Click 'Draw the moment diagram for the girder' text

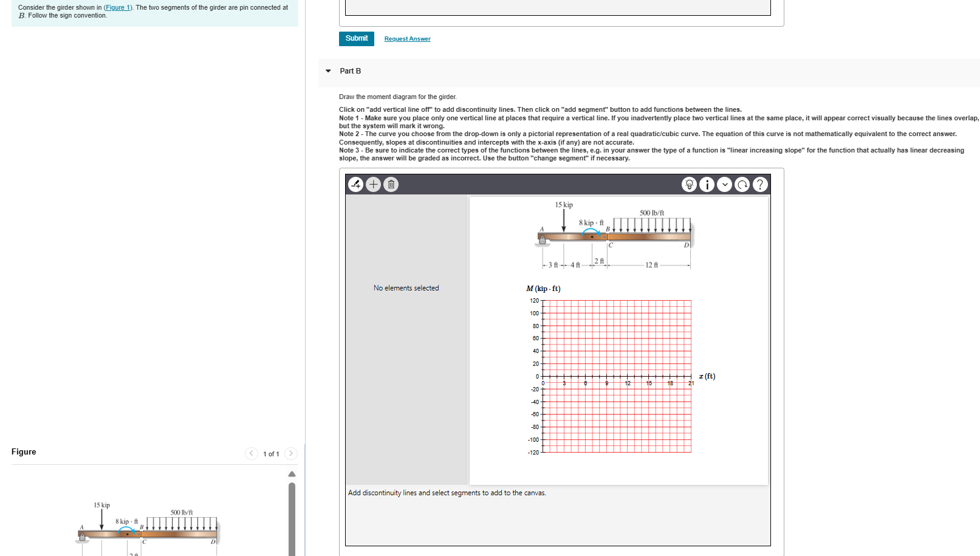(398, 97)
